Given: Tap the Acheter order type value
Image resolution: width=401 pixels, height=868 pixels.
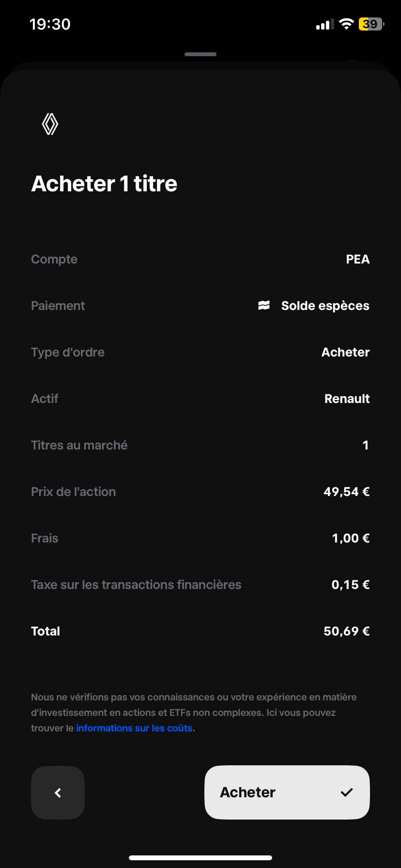Looking at the screenshot, I should [345, 352].
